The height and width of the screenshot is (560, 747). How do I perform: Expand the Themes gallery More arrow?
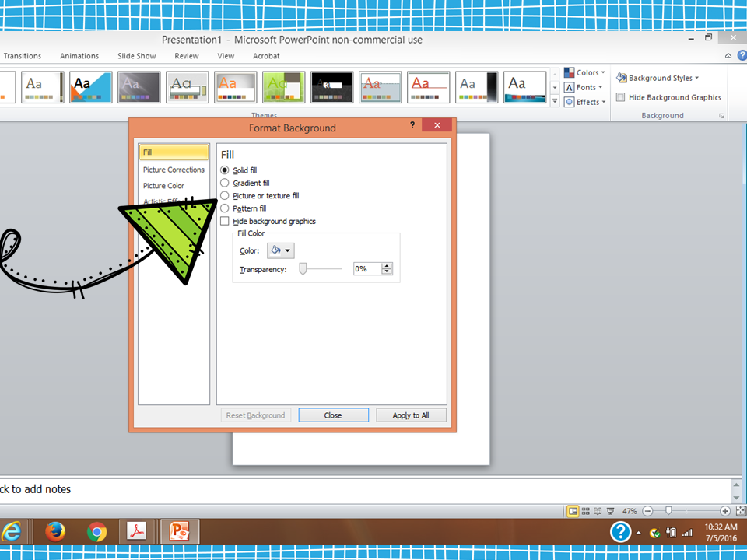[x=555, y=101]
